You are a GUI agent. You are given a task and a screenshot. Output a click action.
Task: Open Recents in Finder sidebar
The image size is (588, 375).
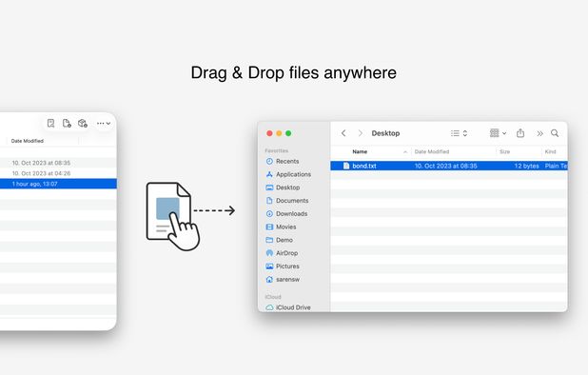(283, 161)
